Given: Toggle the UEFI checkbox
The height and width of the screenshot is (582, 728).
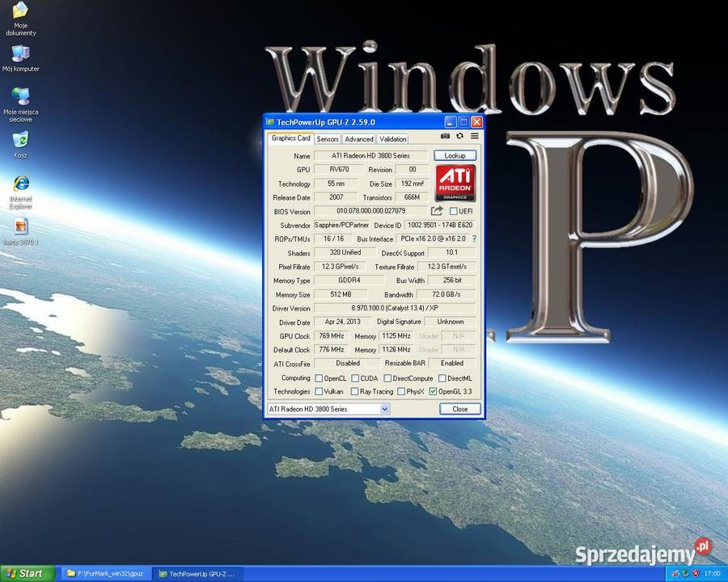Looking at the screenshot, I should 453,211.
